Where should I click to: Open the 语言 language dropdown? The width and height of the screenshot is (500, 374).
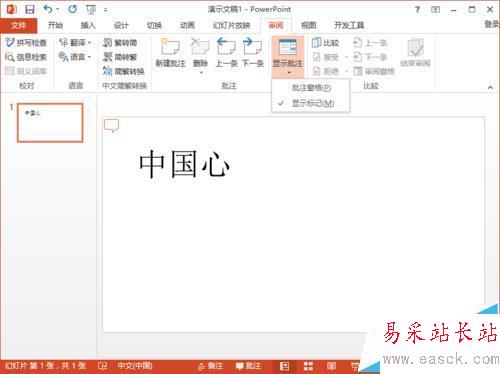tap(75, 57)
